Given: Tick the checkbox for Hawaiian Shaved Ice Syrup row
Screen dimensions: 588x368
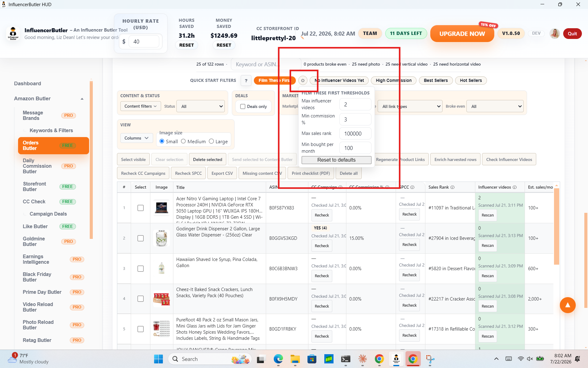Looking at the screenshot, I should point(141,269).
